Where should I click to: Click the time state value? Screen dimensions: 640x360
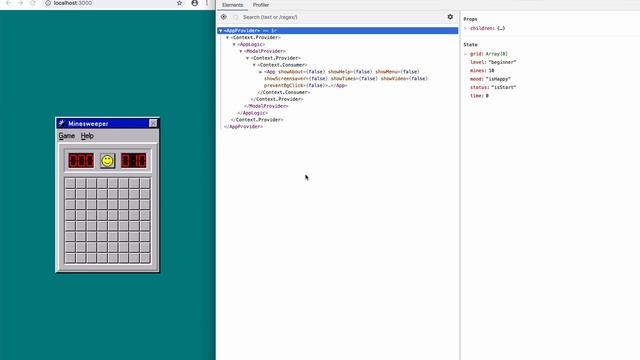pos(487,96)
